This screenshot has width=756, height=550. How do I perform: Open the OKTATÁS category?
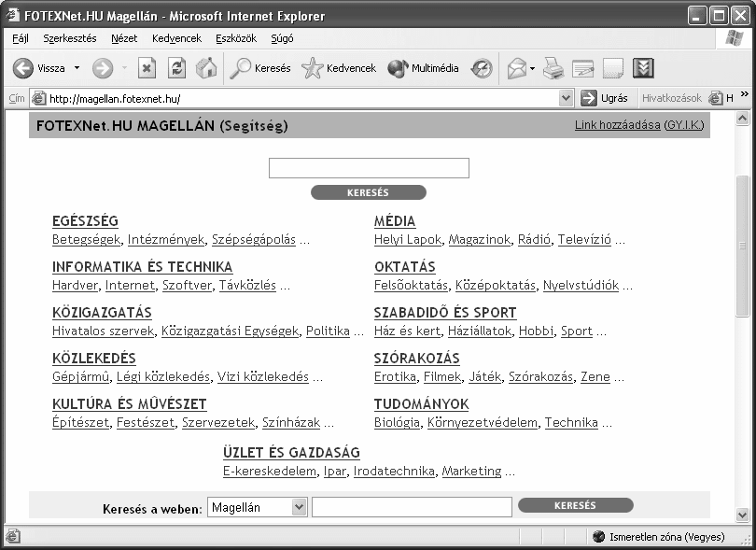(x=405, y=267)
